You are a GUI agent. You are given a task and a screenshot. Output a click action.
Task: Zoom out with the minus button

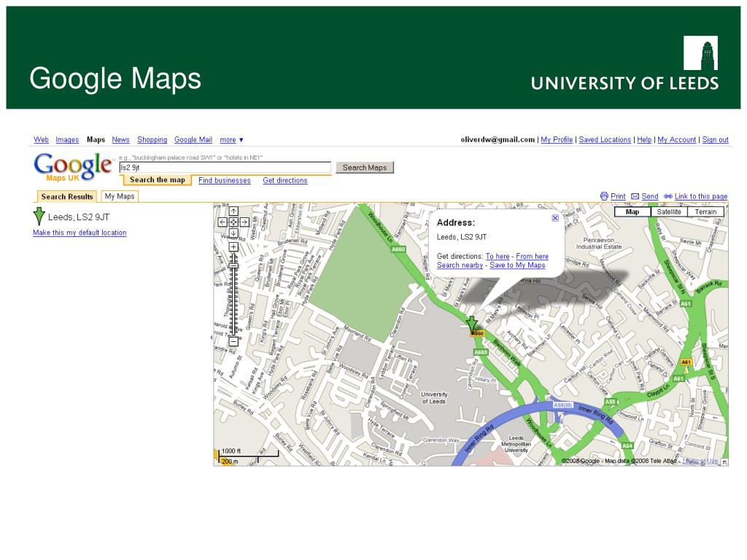(233, 341)
